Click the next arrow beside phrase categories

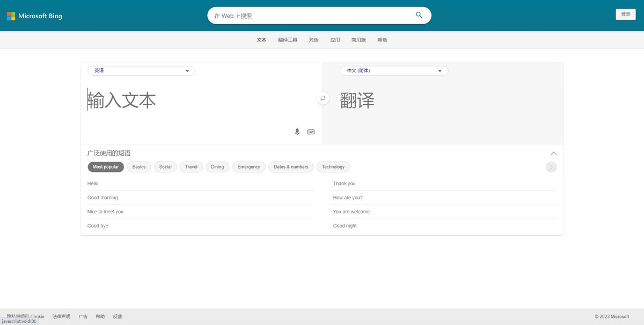pyautogui.click(x=551, y=167)
